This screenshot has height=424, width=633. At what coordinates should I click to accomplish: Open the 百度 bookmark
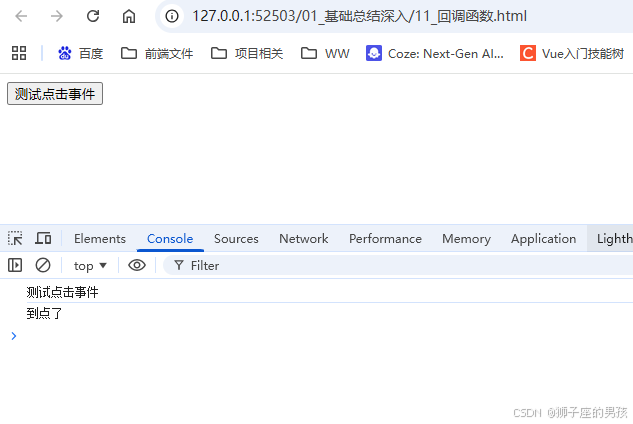[80, 53]
